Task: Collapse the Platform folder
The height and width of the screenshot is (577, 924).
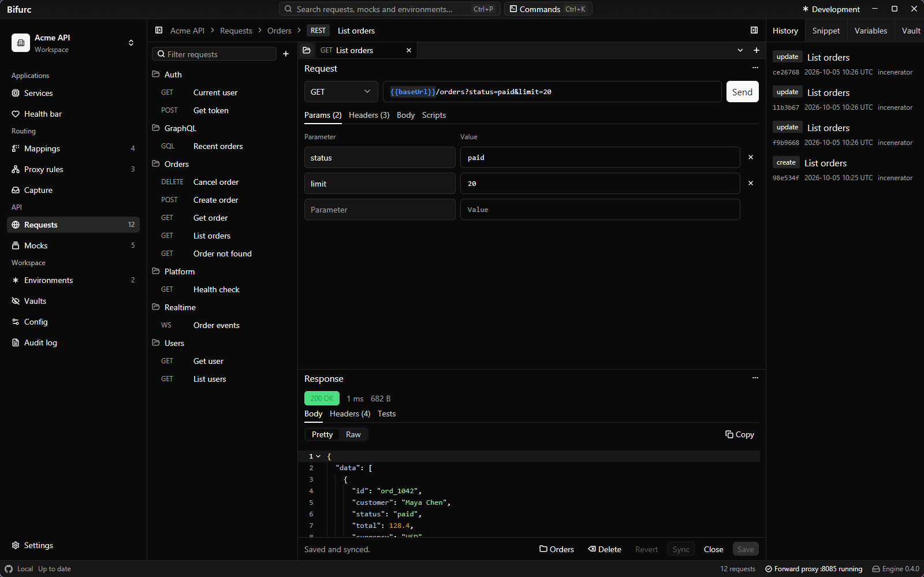Action: click(222, 271)
